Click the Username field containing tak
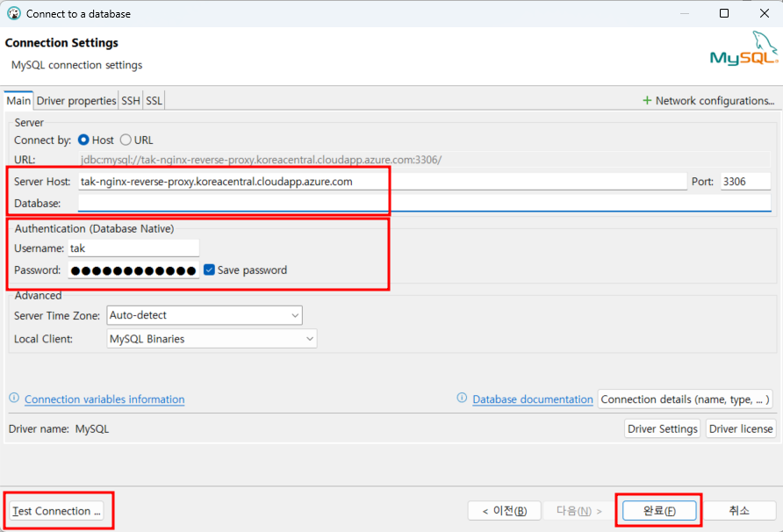Viewport: 783px width, 532px height. pyautogui.click(x=133, y=248)
